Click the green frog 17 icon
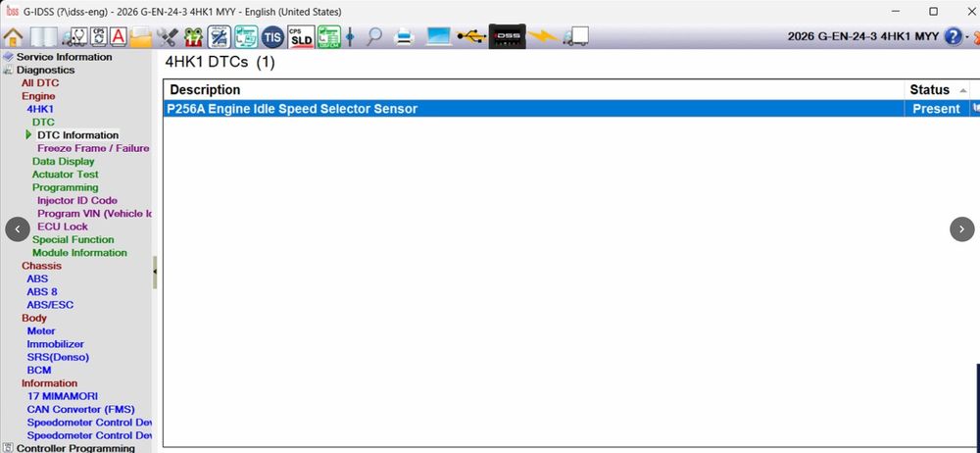The image size is (980, 453). click(x=193, y=37)
